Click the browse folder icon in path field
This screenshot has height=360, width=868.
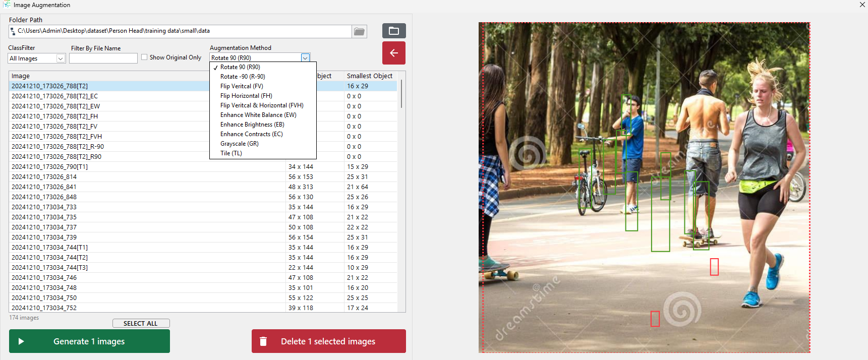[x=359, y=31]
